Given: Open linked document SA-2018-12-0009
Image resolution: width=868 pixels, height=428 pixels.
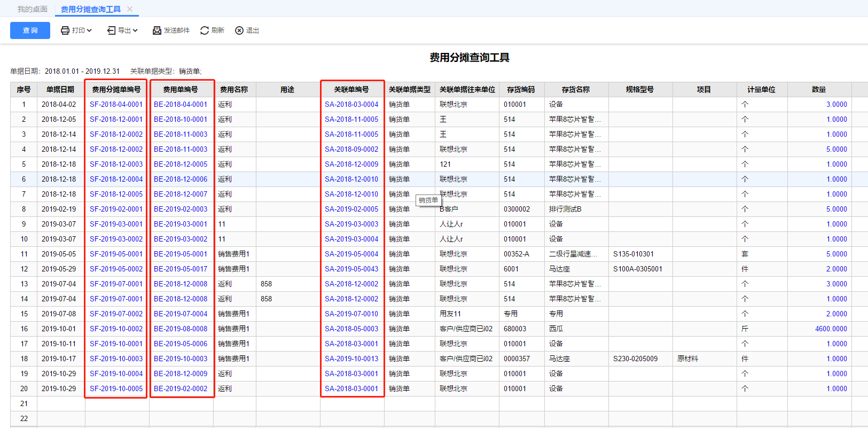Looking at the screenshot, I should (x=351, y=165).
